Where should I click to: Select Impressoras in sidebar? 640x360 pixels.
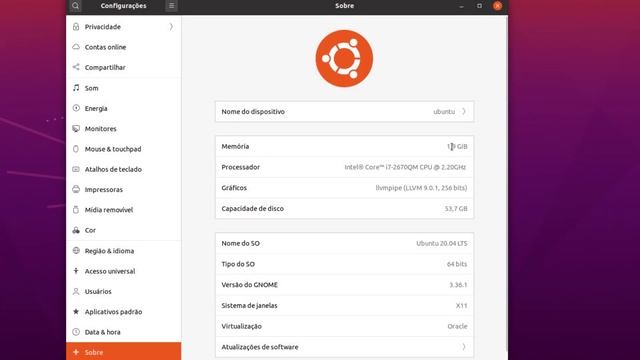[124, 189]
